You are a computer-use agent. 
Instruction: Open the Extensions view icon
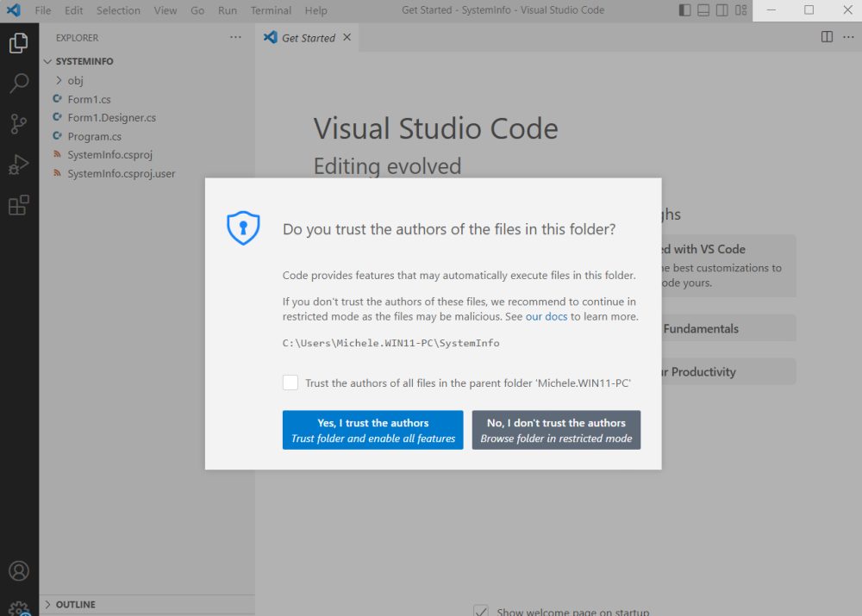pyautogui.click(x=19, y=205)
